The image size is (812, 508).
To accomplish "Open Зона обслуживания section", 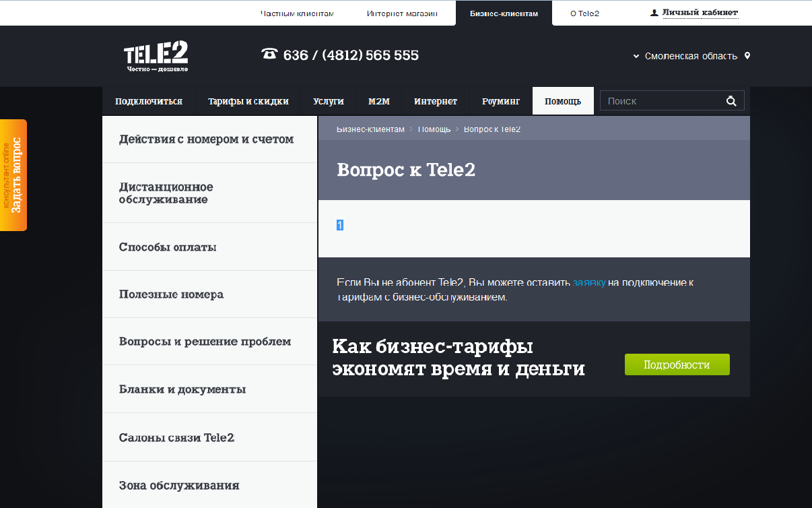I will pyautogui.click(x=209, y=485).
